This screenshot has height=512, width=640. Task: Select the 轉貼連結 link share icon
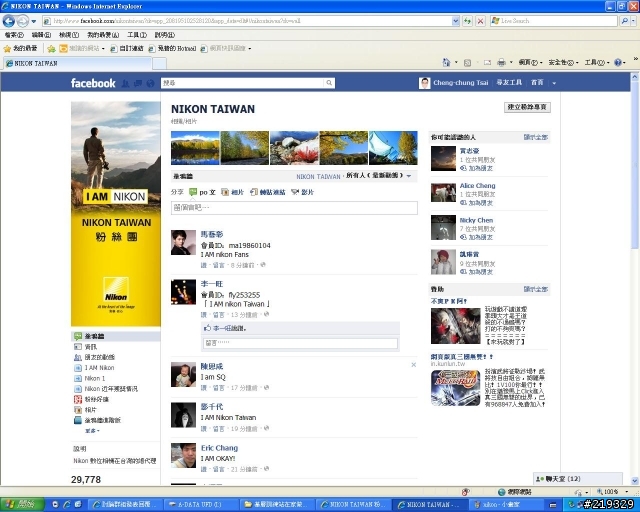[254, 192]
